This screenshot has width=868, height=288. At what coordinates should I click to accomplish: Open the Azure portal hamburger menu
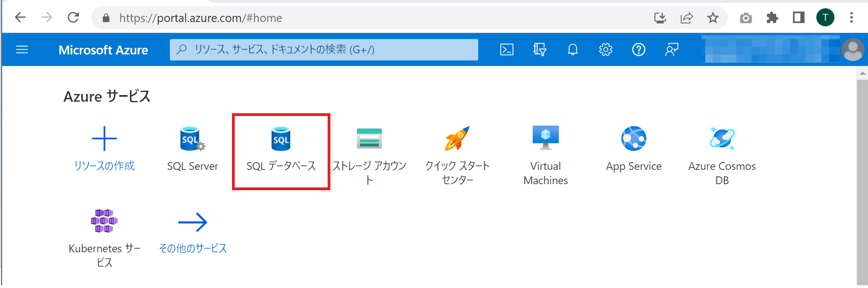click(22, 50)
